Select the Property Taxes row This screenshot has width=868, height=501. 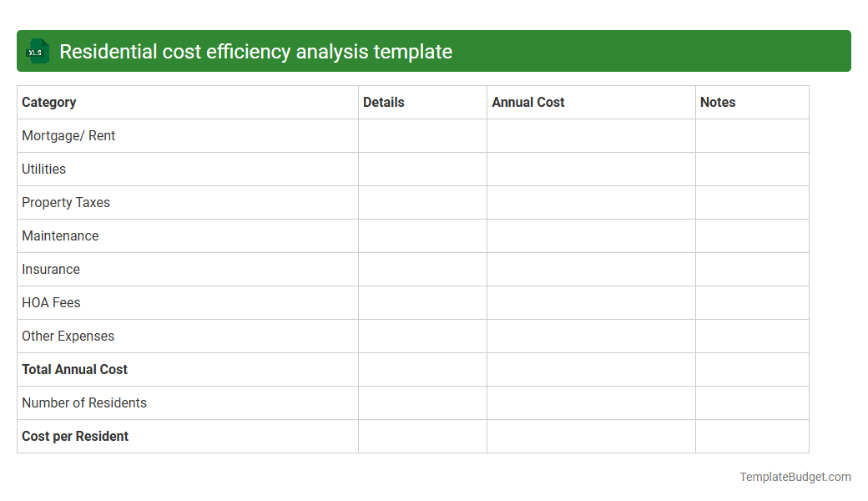click(x=66, y=202)
